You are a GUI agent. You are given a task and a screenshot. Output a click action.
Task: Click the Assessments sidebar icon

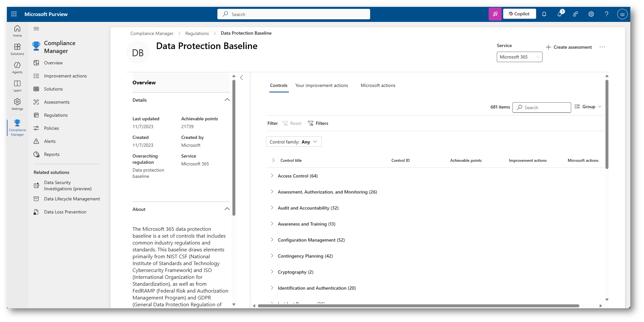[37, 102]
